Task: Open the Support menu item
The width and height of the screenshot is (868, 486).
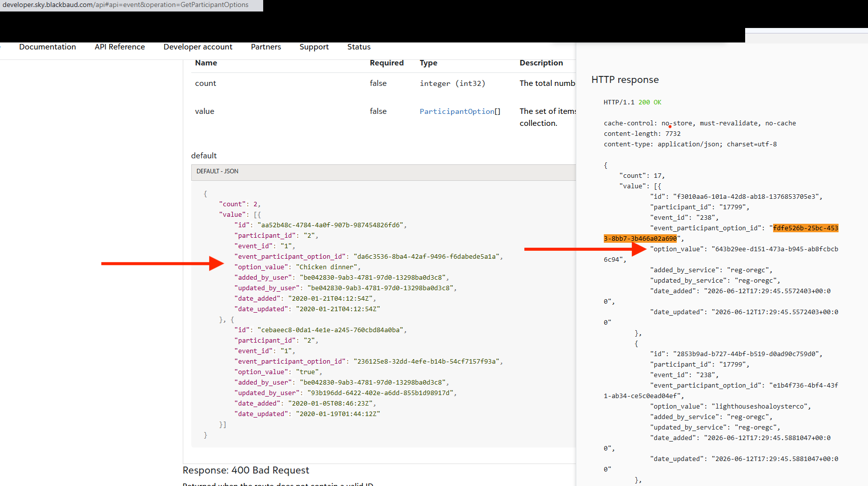Action: [314, 47]
